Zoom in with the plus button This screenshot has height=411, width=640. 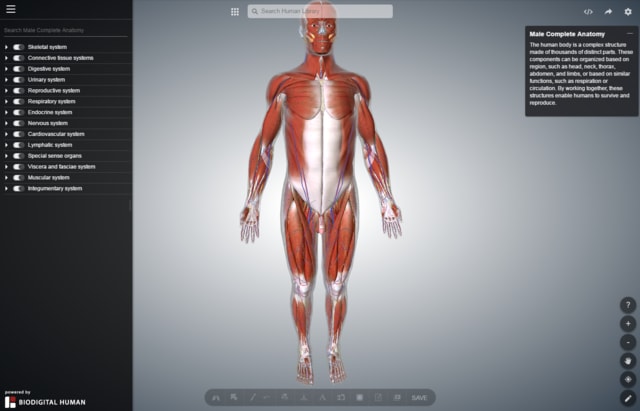628,324
